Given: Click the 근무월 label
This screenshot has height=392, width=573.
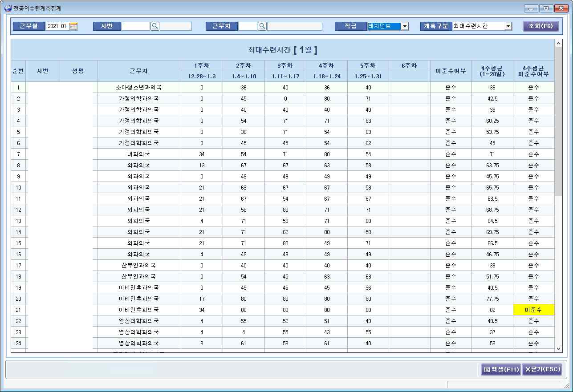Looking at the screenshot, I should (29, 26).
